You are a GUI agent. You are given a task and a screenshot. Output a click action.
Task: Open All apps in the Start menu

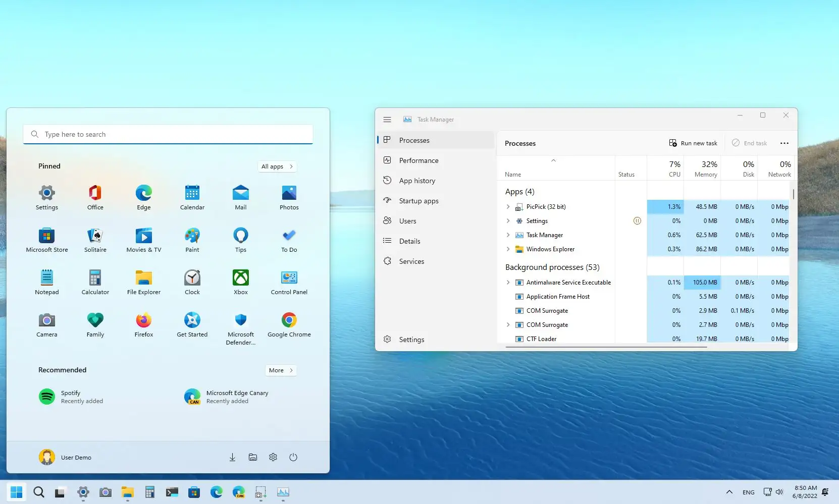[277, 166]
